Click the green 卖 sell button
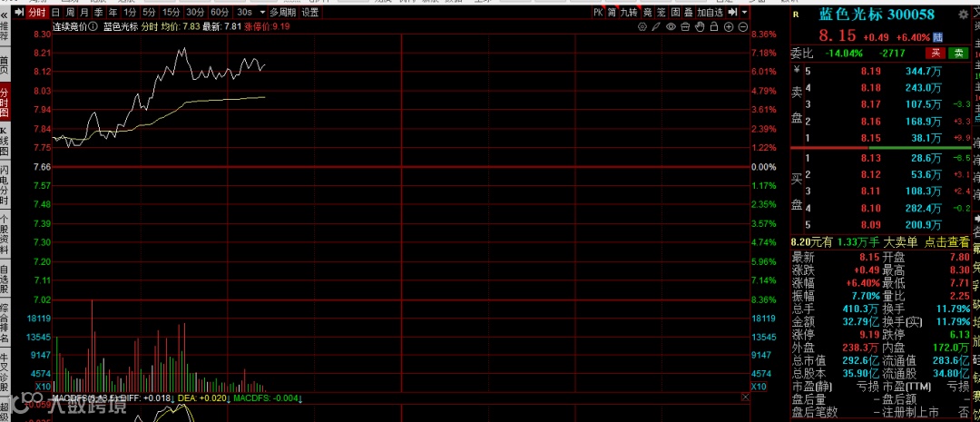Image resolution: width=980 pixels, height=422 pixels. coord(958,54)
